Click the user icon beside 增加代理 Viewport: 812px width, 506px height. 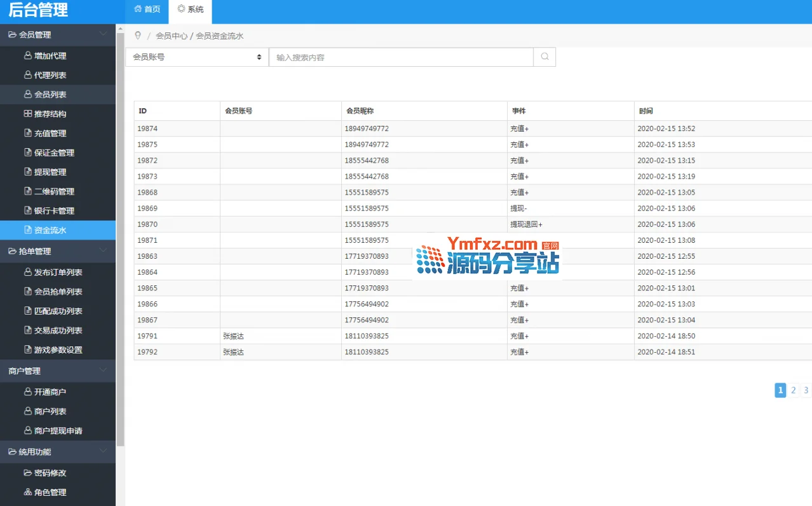(28, 56)
